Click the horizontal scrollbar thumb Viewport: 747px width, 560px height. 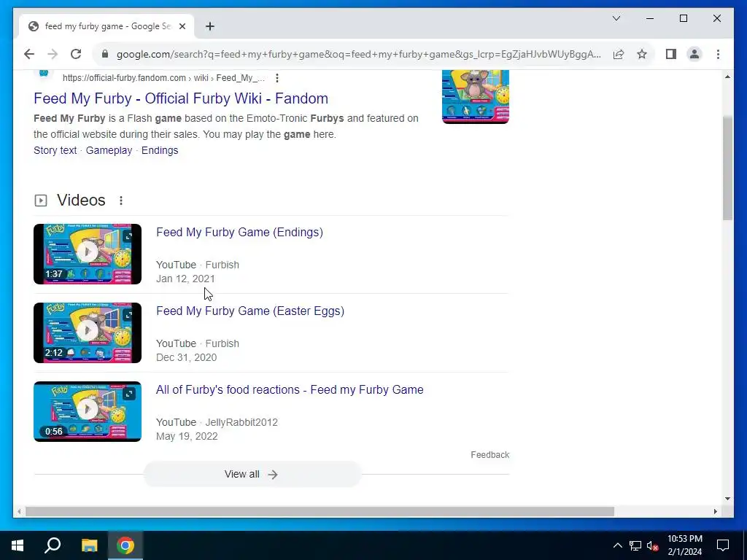[320, 511]
